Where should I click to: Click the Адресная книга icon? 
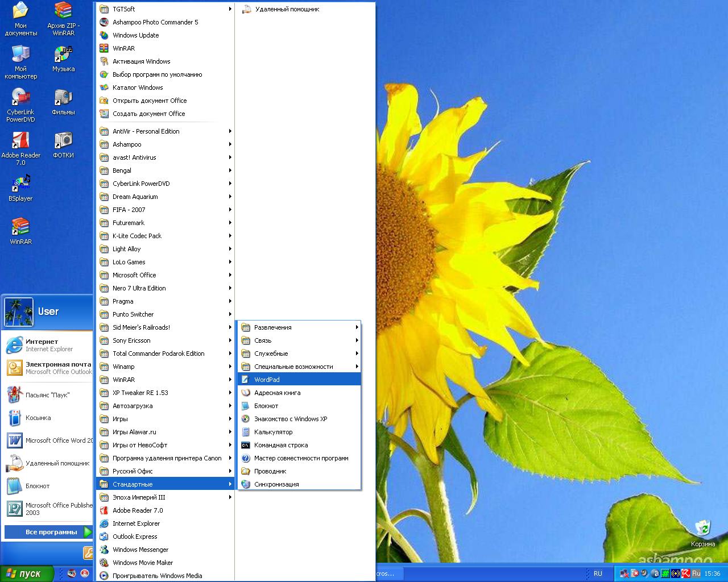[x=246, y=393]
